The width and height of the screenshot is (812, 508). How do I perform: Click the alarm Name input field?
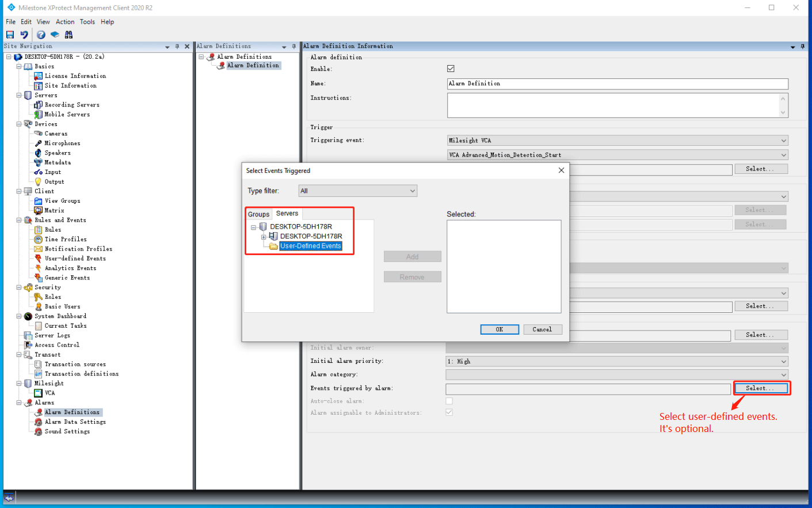coord(617,84)
